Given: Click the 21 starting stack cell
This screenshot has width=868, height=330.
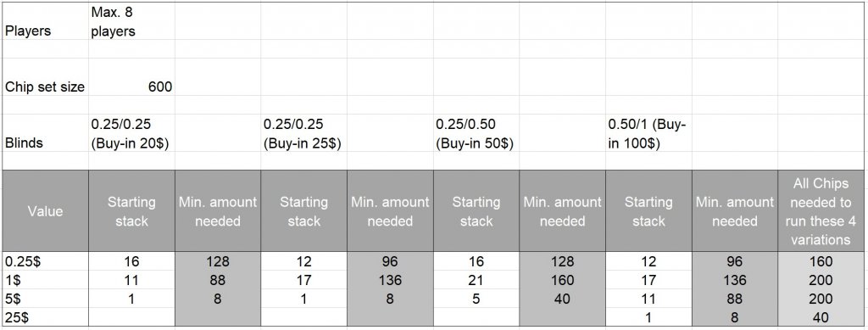Looking at the screenshot, I should click(476, 280).
